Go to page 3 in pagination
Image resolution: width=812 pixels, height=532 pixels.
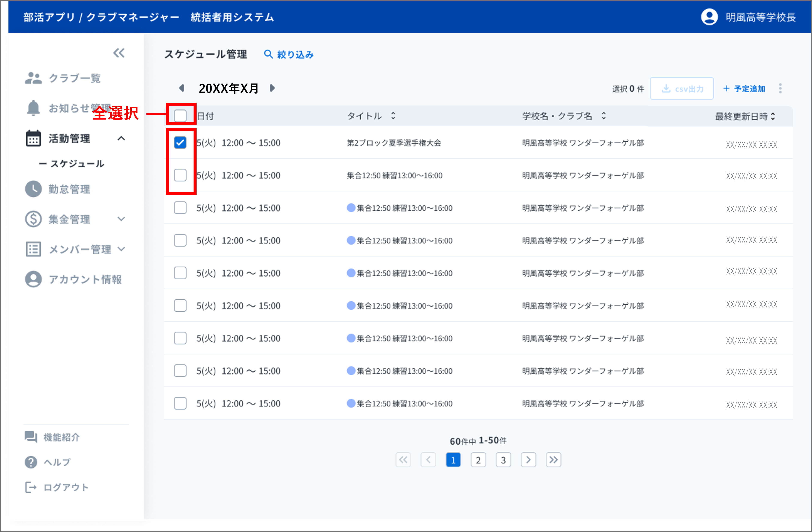(x=503, y=460)
